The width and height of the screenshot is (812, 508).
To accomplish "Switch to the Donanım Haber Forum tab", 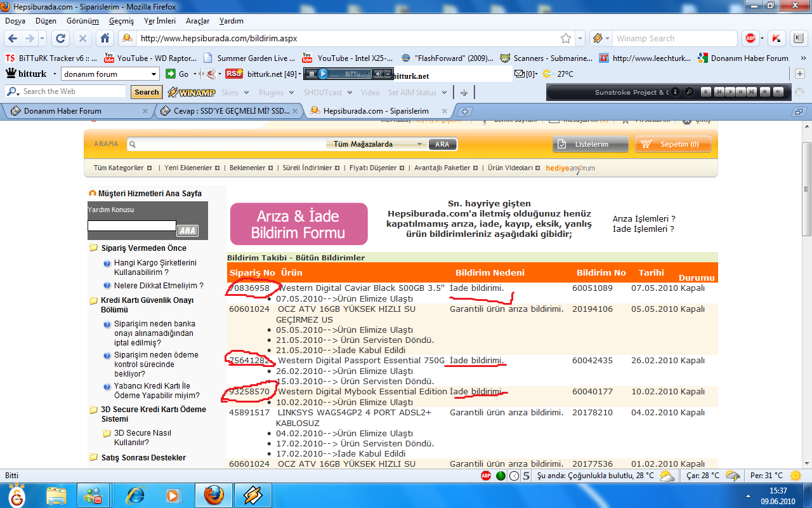I will point(78,110).
